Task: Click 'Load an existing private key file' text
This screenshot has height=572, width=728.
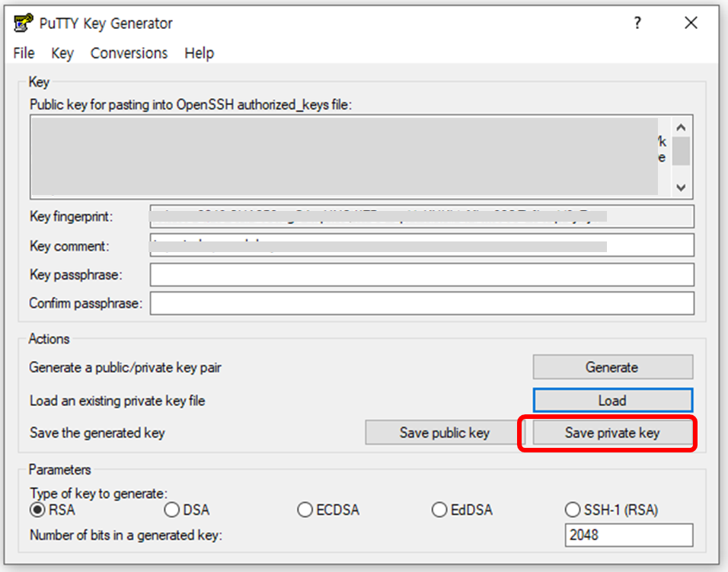Action: (117, 401)
